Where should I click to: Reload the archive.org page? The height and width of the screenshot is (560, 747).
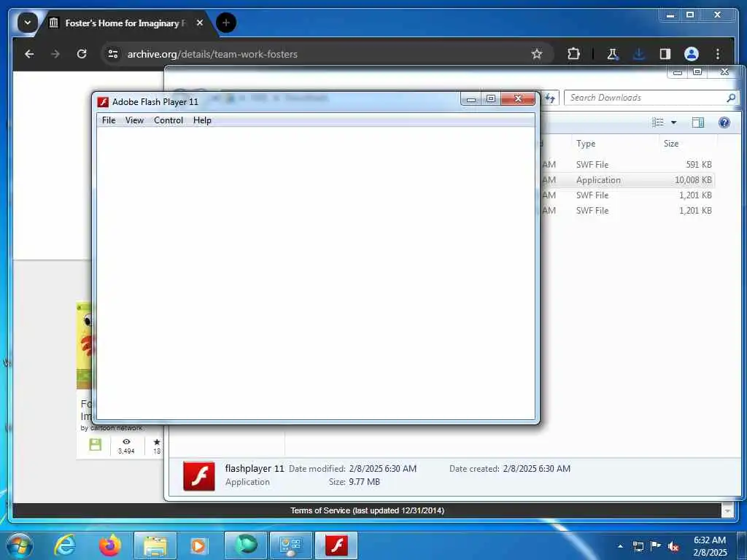(82, 54)
